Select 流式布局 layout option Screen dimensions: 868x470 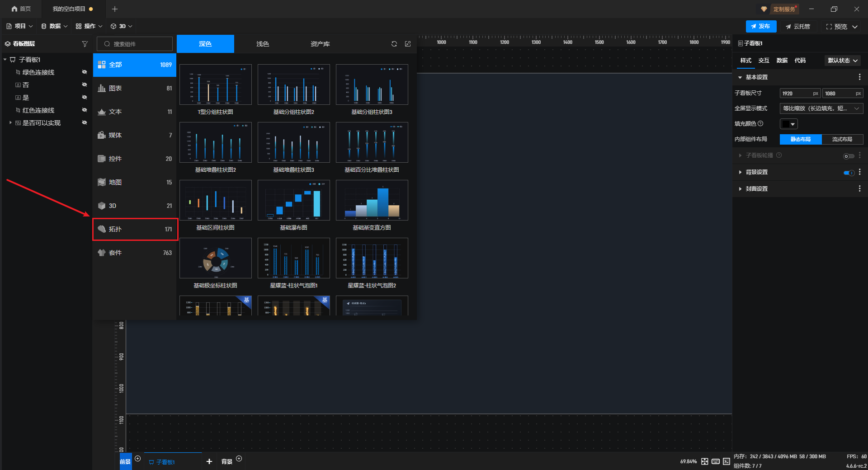pyautogui.click(x=842, y=139)
